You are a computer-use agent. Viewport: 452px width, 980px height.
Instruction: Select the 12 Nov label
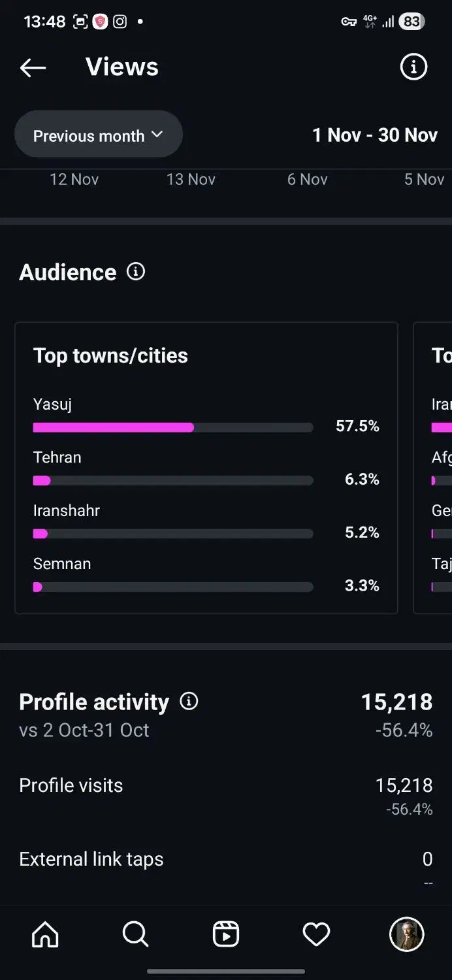click(x=74, y=179)
